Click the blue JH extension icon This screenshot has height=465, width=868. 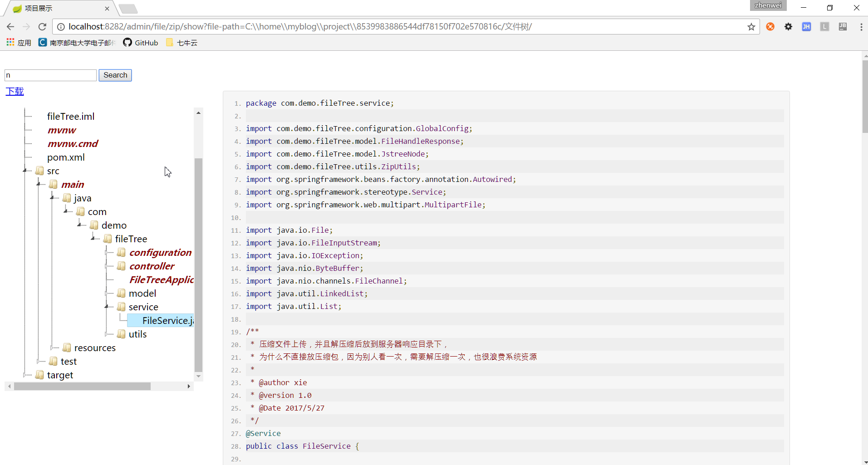[x=806, y=27]
